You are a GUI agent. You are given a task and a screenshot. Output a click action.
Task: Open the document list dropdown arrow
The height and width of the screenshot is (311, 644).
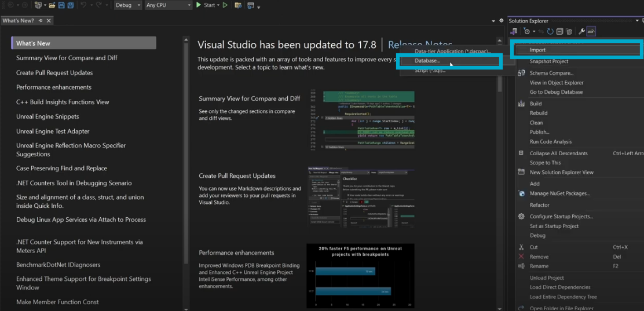[493, 21]
